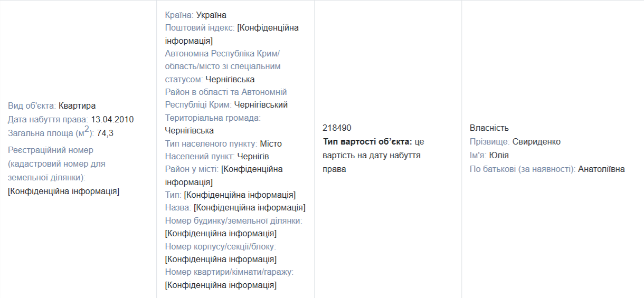Select the acquisition date 13.04.2010

pyautogui.click(x=111, y=119)
